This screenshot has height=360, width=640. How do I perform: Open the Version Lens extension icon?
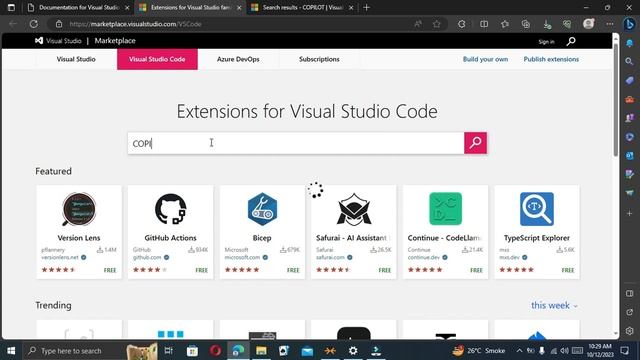pos(79,209)
